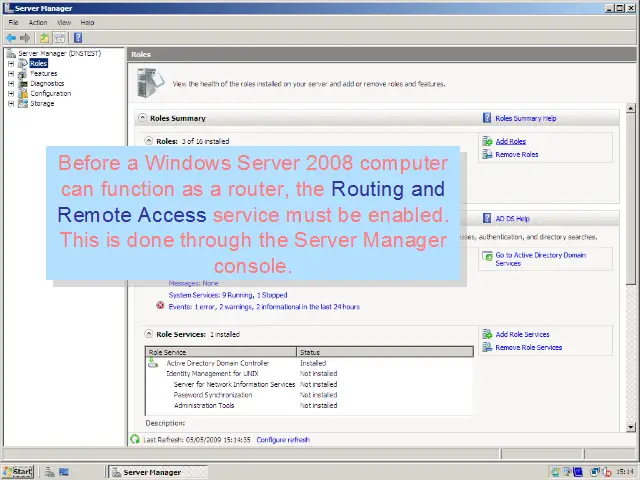Click the Diagnostics icon in tree

tap(23, 84)
